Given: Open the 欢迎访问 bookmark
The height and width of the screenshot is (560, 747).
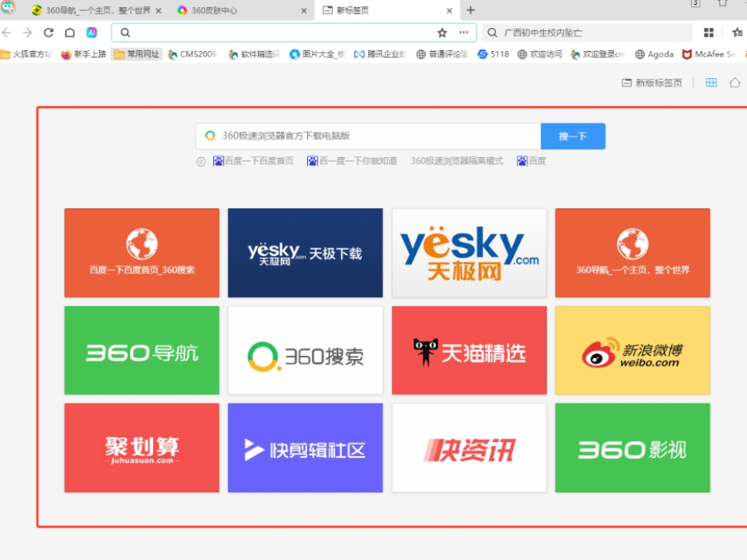Looking at the screenshot, I should click(x=539, y=54).
